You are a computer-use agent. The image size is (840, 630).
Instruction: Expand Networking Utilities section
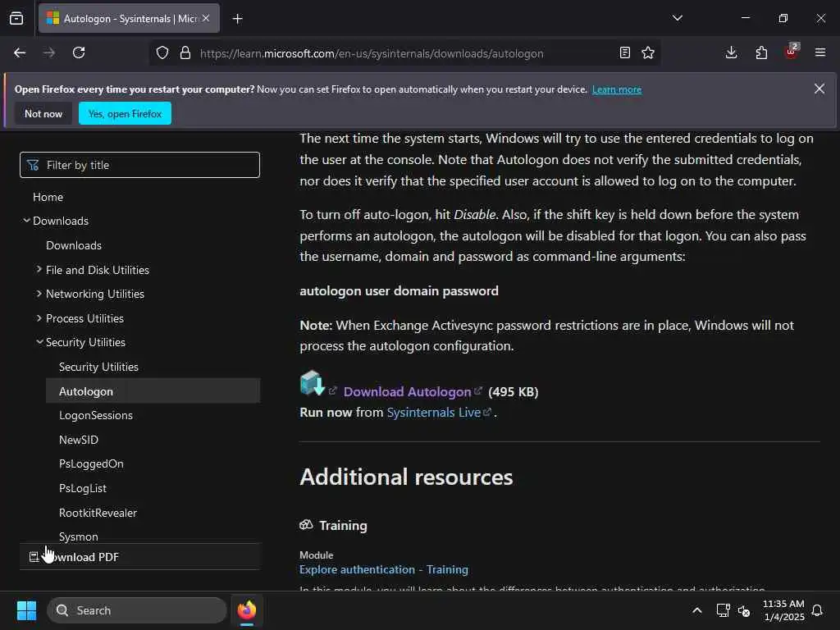click(x=95, y=294)
